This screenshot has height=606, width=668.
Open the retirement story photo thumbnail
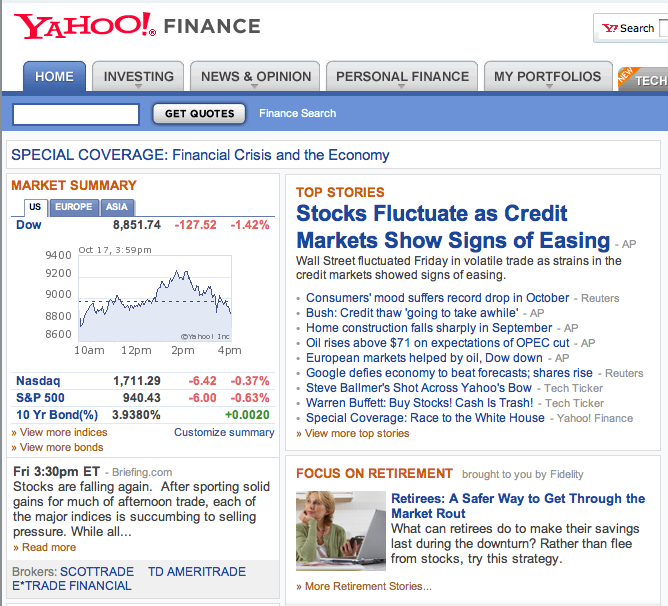340,531
